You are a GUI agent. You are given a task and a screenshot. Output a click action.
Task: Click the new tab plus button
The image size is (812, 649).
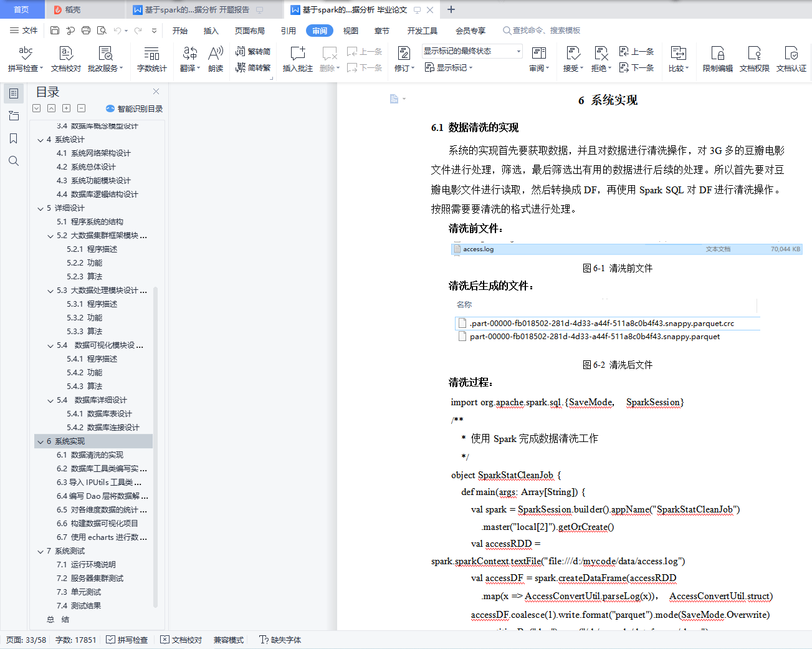[451, 9]
